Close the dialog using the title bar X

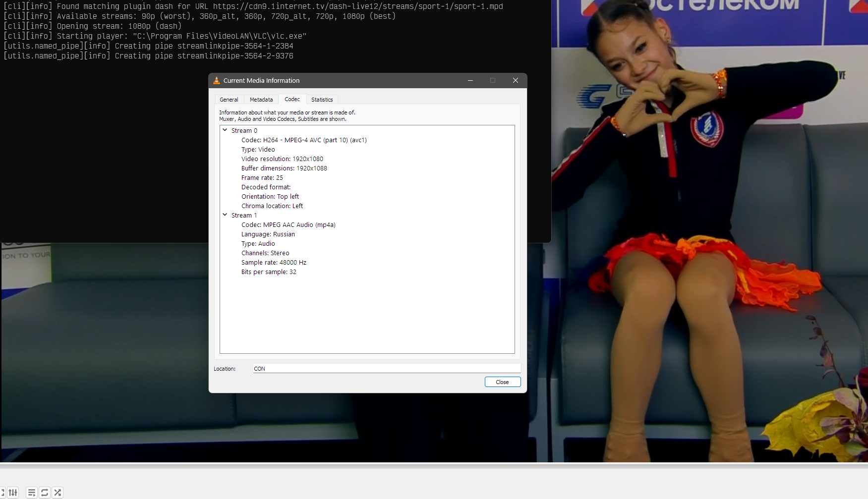point(515,80)
